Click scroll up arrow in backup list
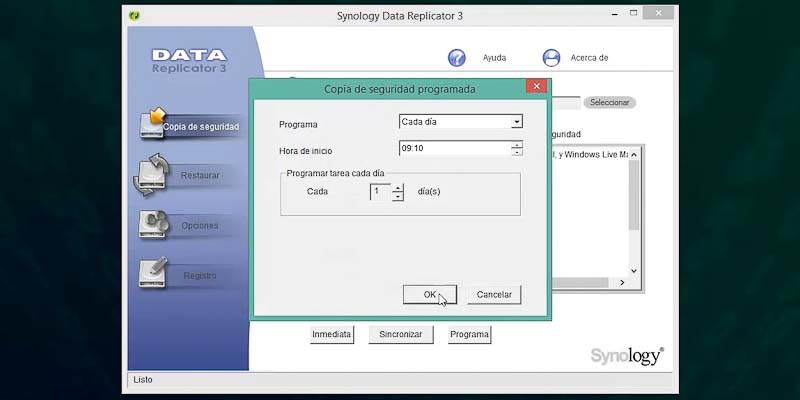This screenshot has height=400, width=800. [x=634, y=155]
